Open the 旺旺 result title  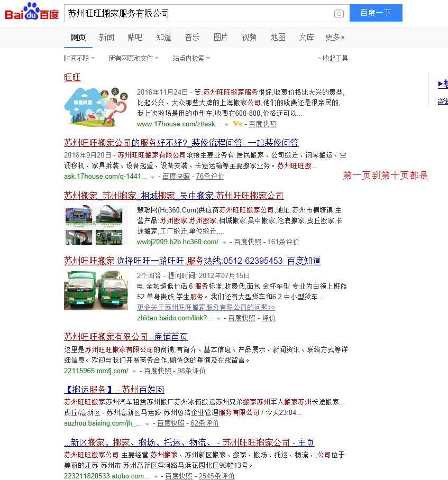point(72,77)
